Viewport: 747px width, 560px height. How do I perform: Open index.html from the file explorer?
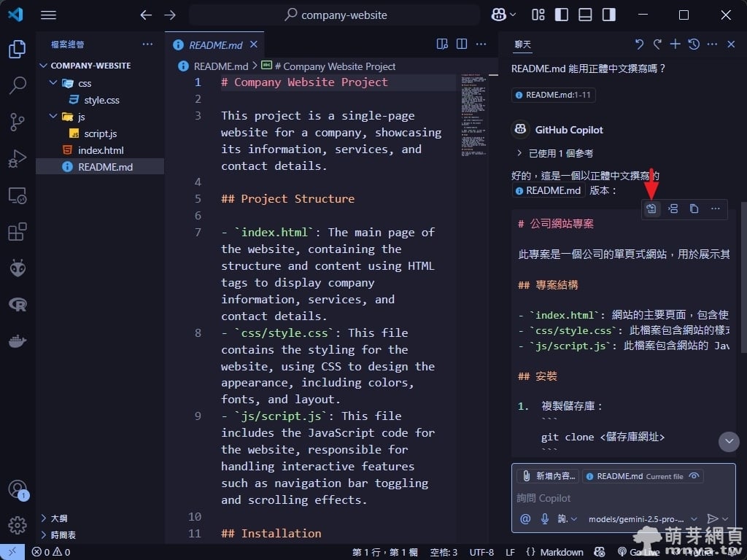(x=101, y=150)
